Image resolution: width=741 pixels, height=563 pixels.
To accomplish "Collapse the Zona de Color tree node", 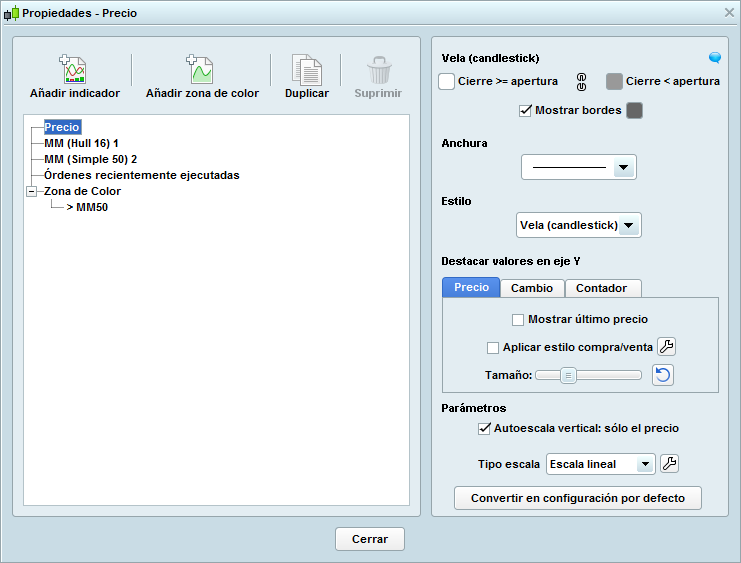I will 33,191.
